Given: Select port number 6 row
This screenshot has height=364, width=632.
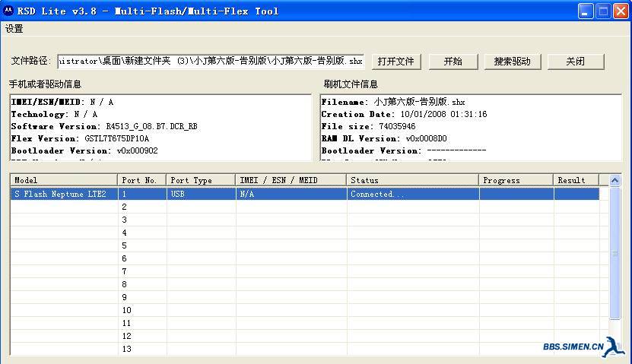Looking at the screenshot, I should [305, 258].
